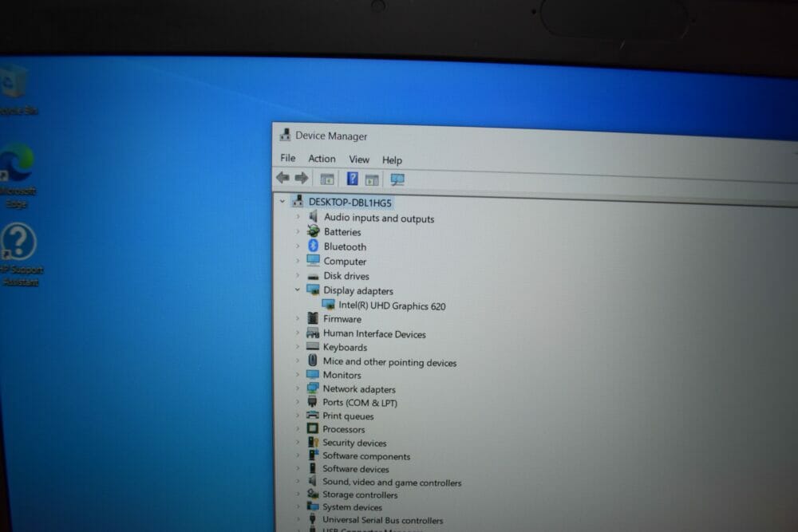This screenshot has width=798, height=532.
Task: Expand the Network adapters arrow
Action: pyautogui.click(x=298, y=388)
